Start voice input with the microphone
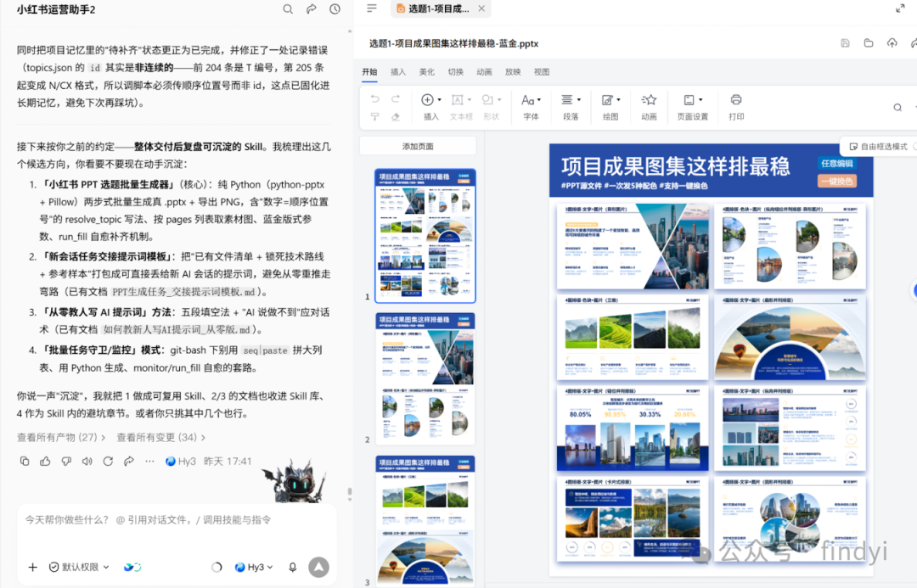917x588 pixels. pyautogui.click(x=292, y=567)
